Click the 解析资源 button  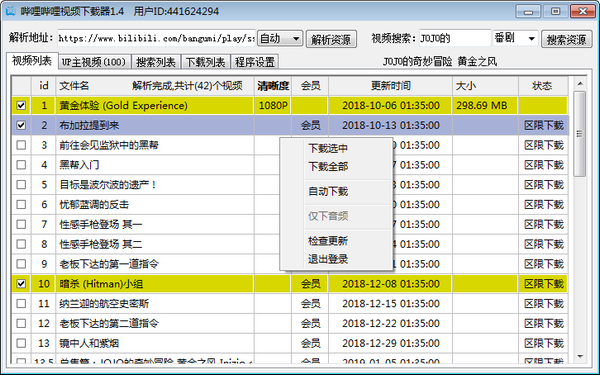click(331, 39)
